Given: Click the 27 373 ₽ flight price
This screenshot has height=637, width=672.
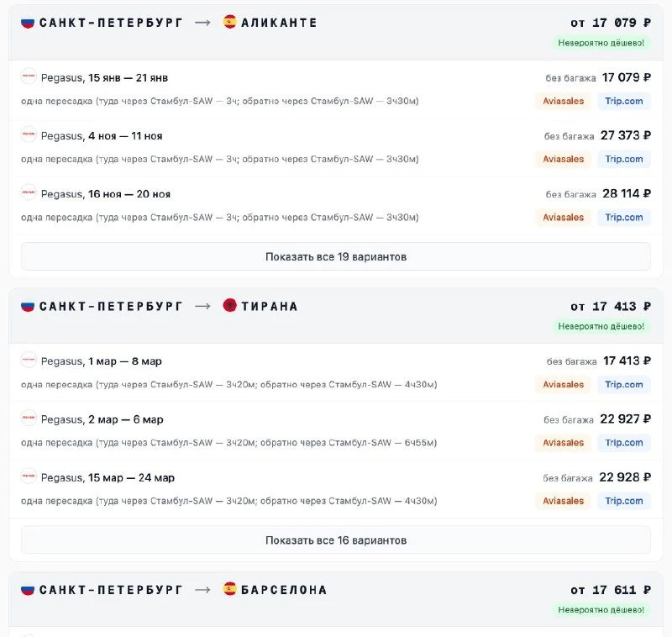Looking at the screenshot, I should click(626, 135).
